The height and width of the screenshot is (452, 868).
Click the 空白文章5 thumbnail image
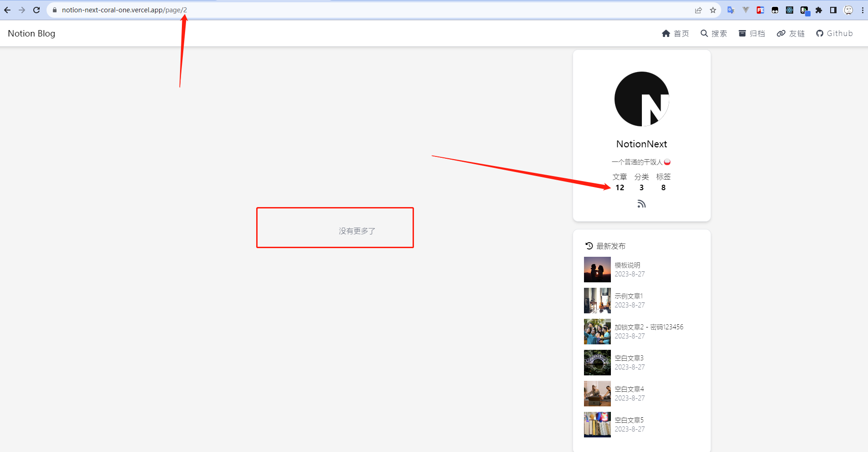[x=597, y=424]
